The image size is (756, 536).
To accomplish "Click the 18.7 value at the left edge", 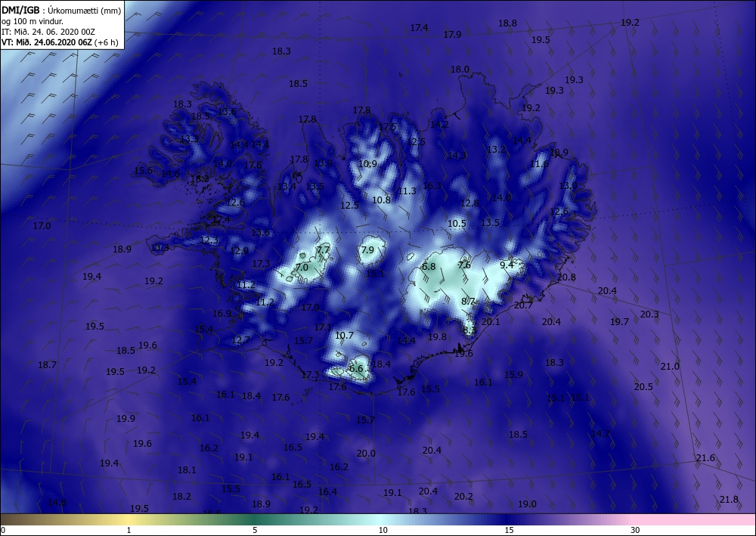I will [47, 365].
